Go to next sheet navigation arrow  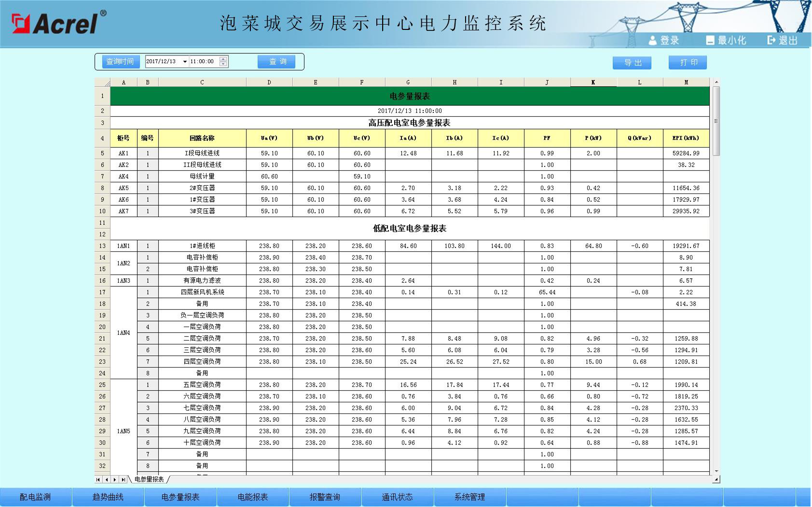114,480
